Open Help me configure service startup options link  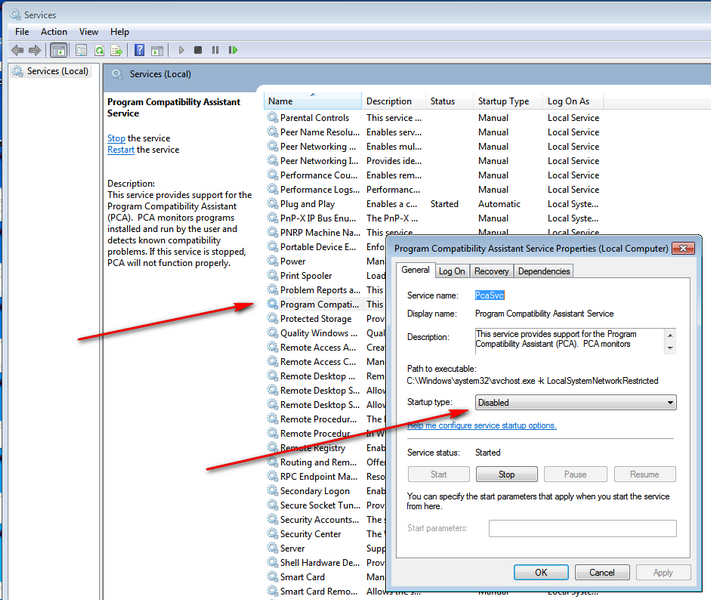pos(482,425)
